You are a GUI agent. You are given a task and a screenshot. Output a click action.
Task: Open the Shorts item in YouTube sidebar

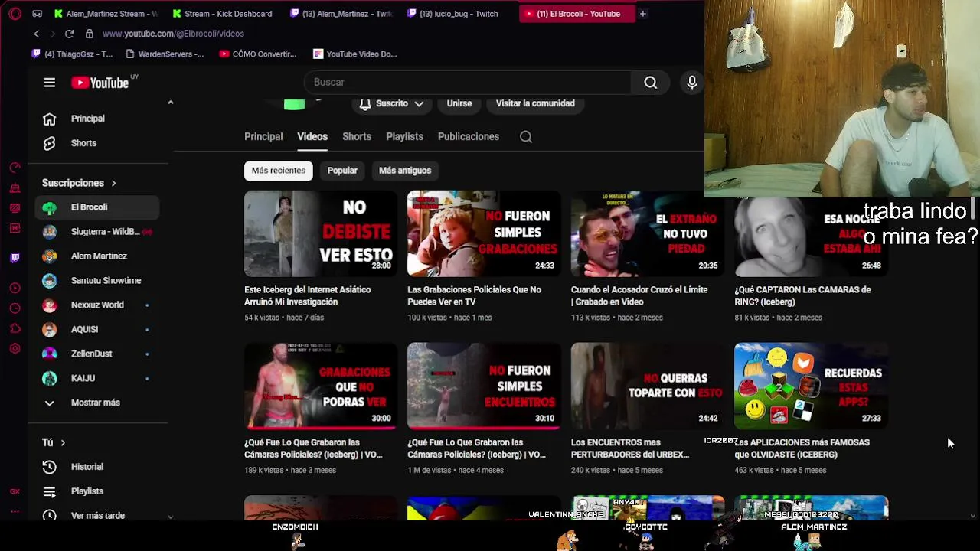(96, 143)
